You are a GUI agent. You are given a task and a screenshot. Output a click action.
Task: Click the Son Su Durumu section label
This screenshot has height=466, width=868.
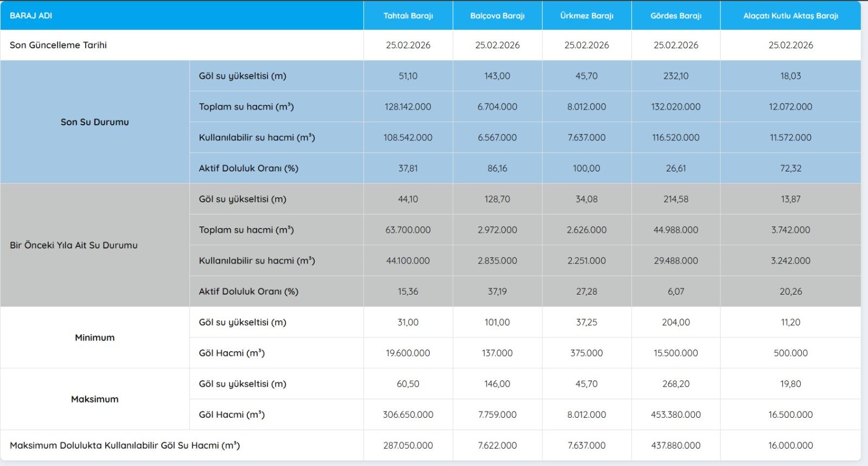coord(95,122)
